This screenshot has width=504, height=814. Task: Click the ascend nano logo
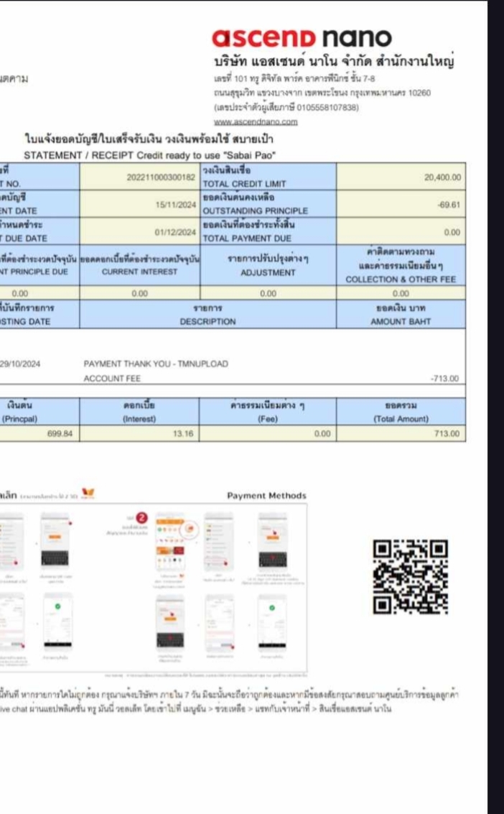click(302, 39)
